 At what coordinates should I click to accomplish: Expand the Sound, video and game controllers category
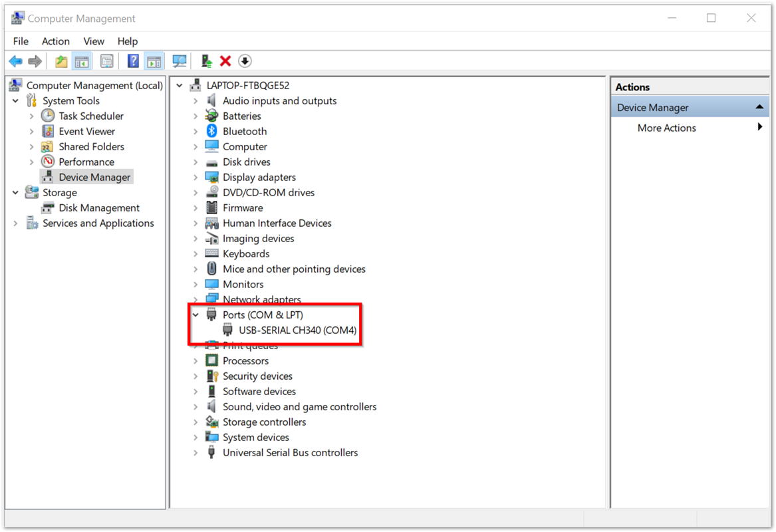(x=195, y=407)
